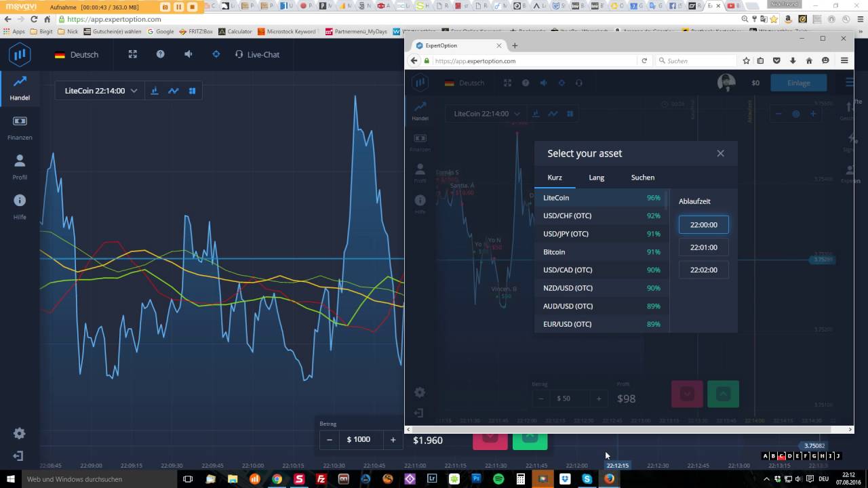Open the Finanzen sidebar section
This screenshot has height=488, width=868.
click(x=20, y=128)
